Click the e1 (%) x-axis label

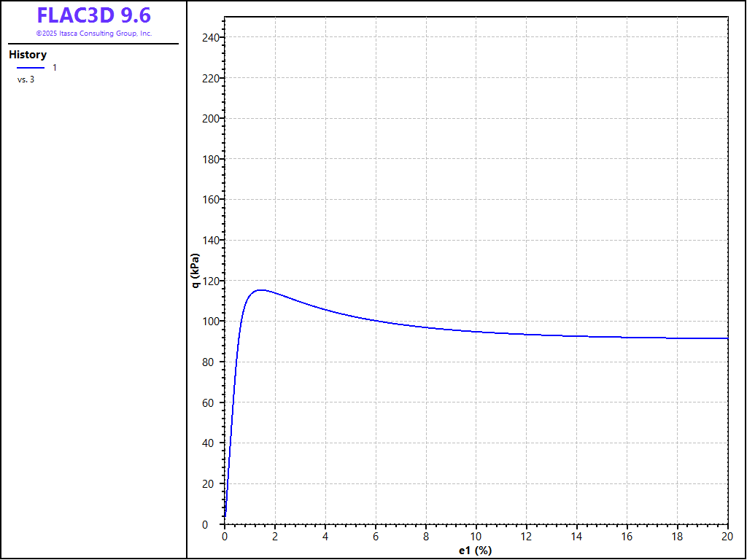[x=476, y=551]
